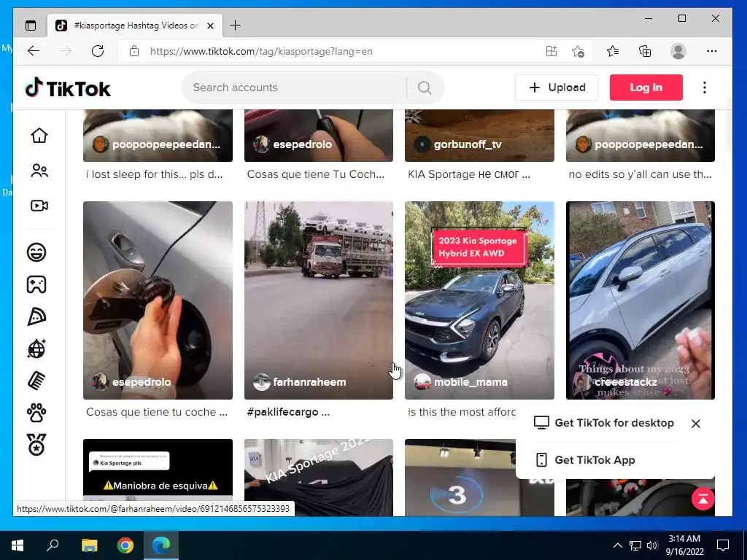
Task: Select the Animals paw print category icon
Action: click(36, 413)
